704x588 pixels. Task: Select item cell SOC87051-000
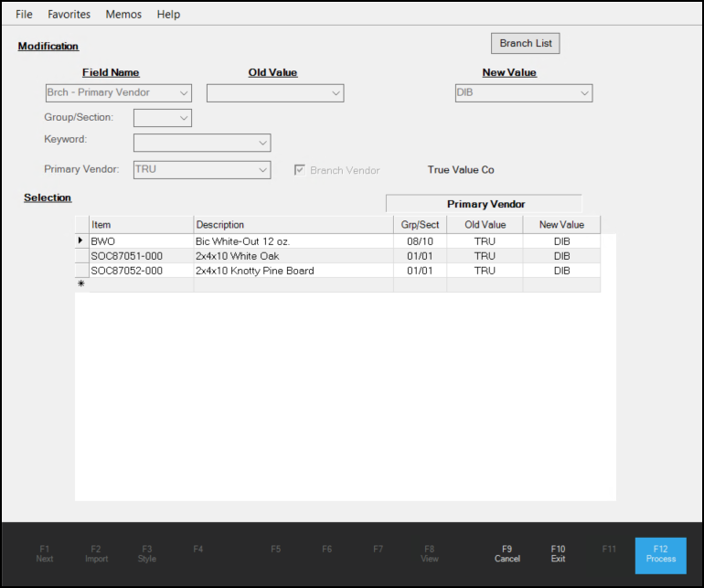(x=142, y=256)
